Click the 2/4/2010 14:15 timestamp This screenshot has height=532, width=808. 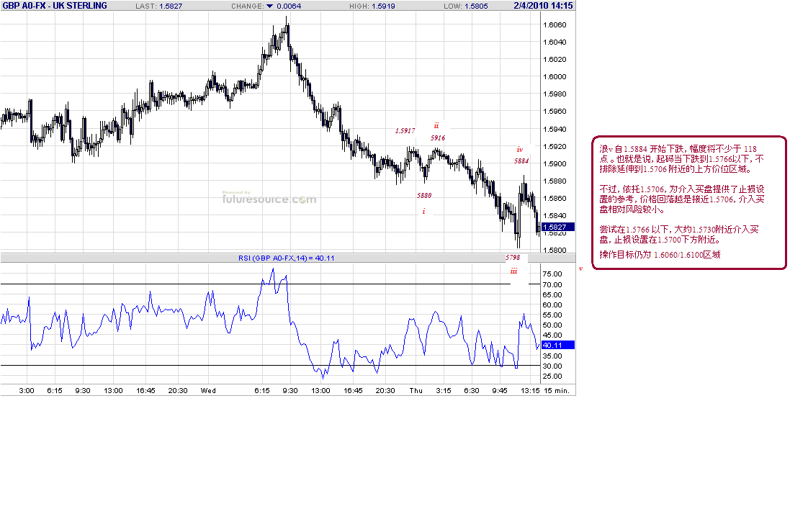pyautogui.click(x=543, y=6)
